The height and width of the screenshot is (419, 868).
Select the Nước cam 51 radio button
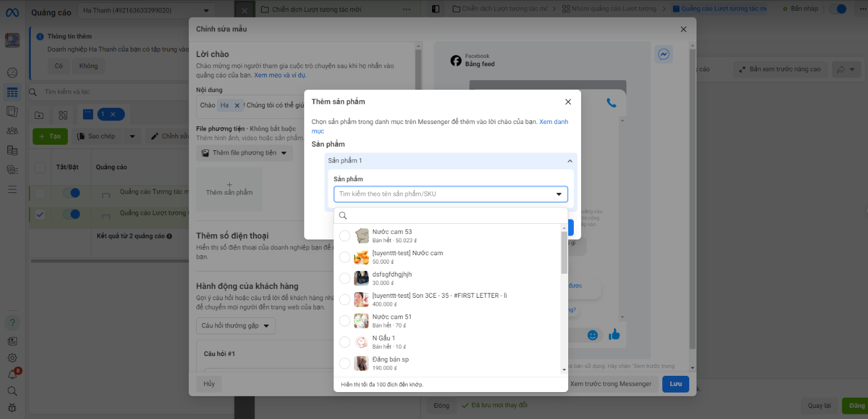[x=345, y=321]
